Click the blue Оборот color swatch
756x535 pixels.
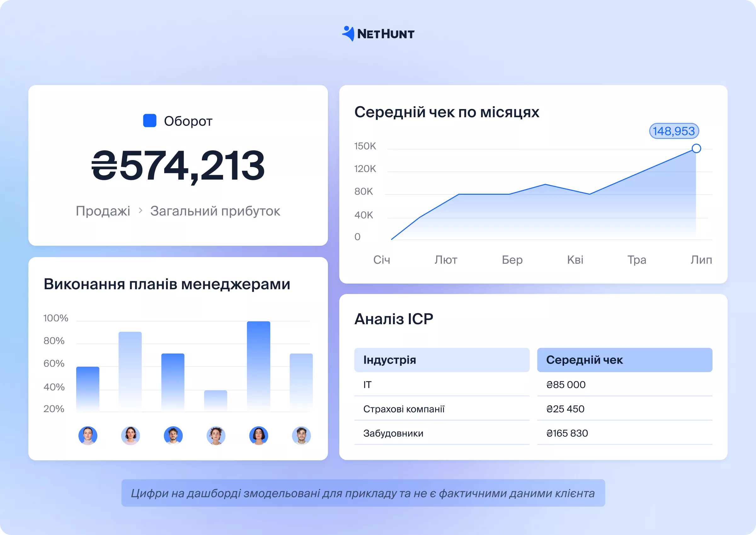coord(150,121)
